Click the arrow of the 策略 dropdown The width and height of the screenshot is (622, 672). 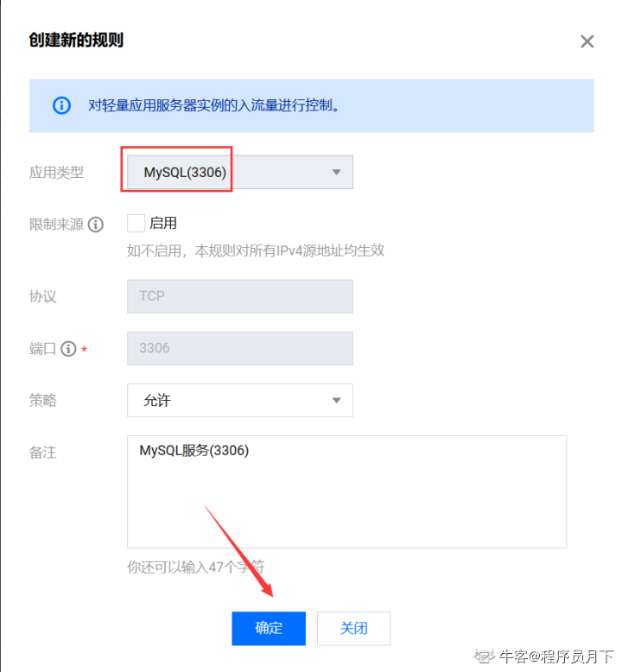click(x=337, y=401)
